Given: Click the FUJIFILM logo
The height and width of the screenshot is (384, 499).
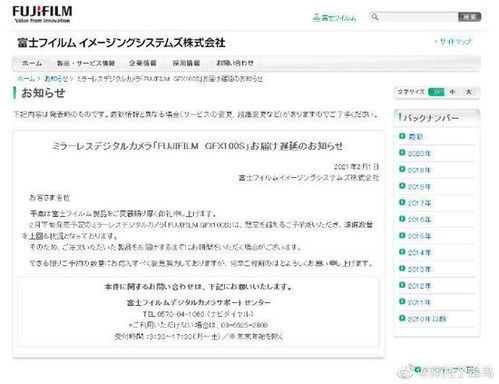Looking at the screenshot, I should point(42,15).
